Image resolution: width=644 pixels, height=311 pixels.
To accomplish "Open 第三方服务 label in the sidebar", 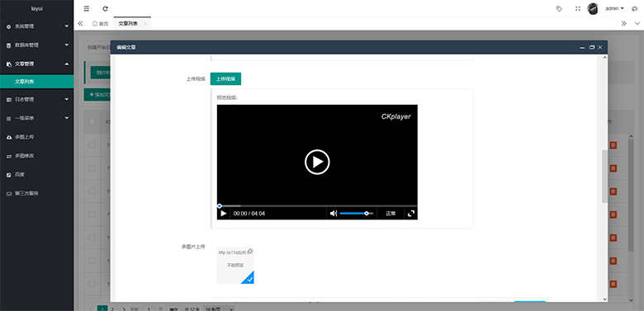I will tap(26, 194).
